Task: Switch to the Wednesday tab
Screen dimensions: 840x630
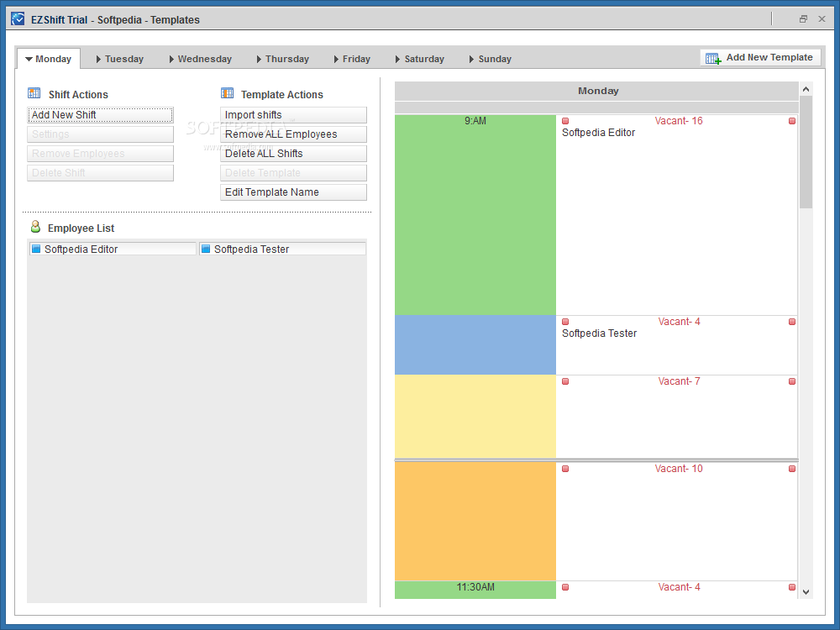Action: (201, 59)
